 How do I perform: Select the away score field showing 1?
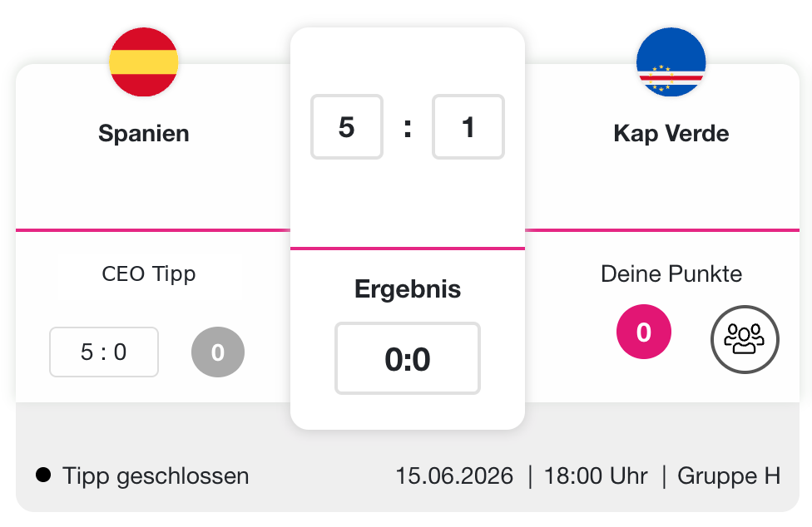[x=468, y=126]
